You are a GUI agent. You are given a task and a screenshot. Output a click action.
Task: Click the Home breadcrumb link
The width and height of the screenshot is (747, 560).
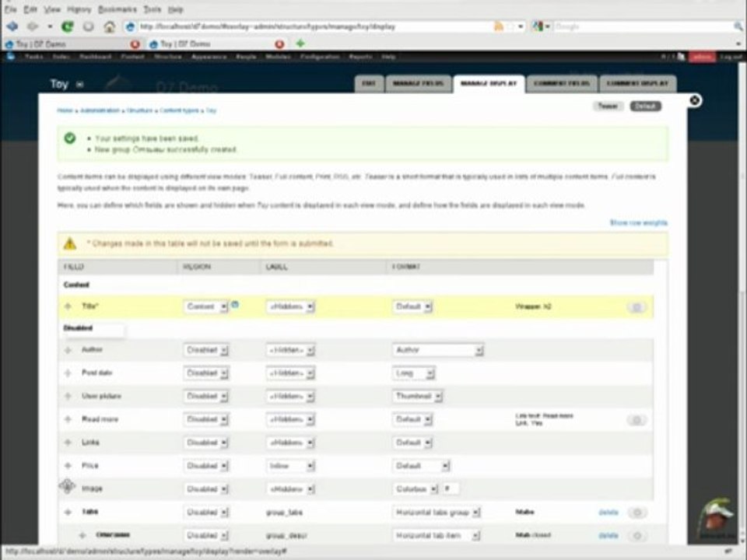coord(65,110)
